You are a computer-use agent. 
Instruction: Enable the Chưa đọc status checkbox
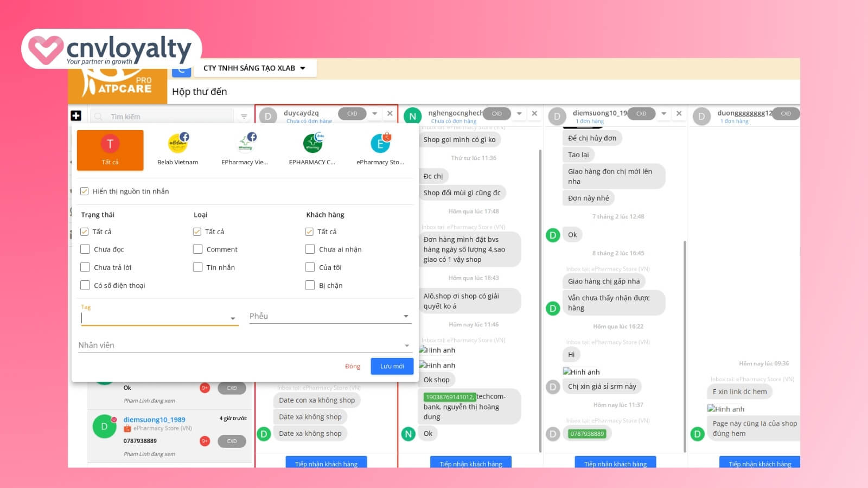85,249
